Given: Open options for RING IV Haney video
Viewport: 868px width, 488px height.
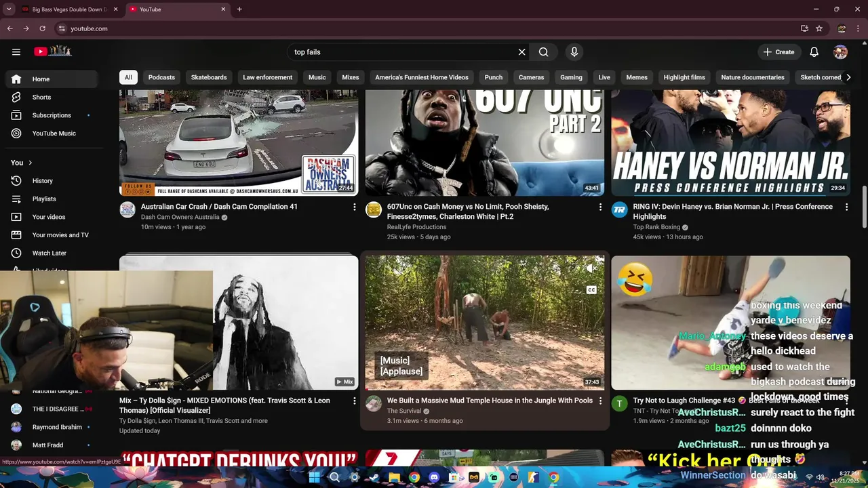Looking at the screenshot, I should 846,207.
